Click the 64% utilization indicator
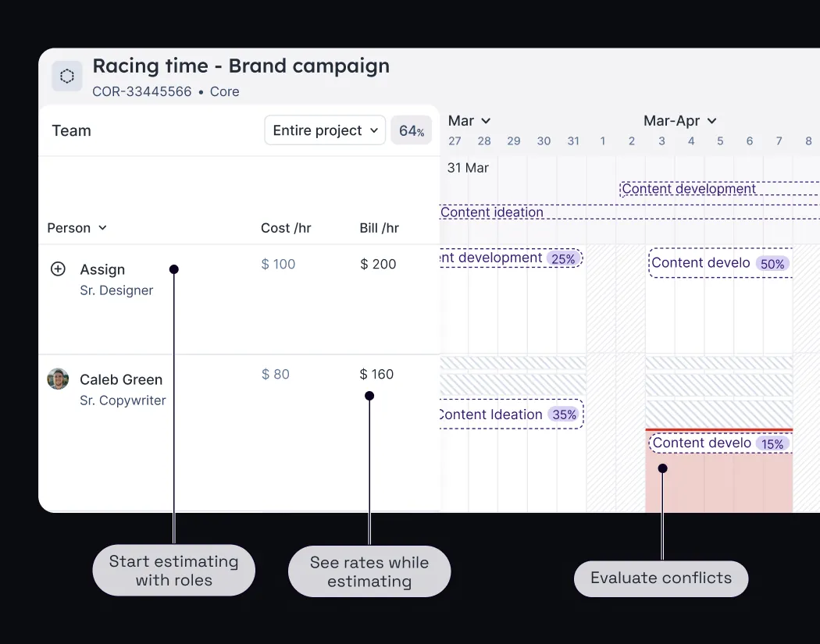 pos(411,130)
